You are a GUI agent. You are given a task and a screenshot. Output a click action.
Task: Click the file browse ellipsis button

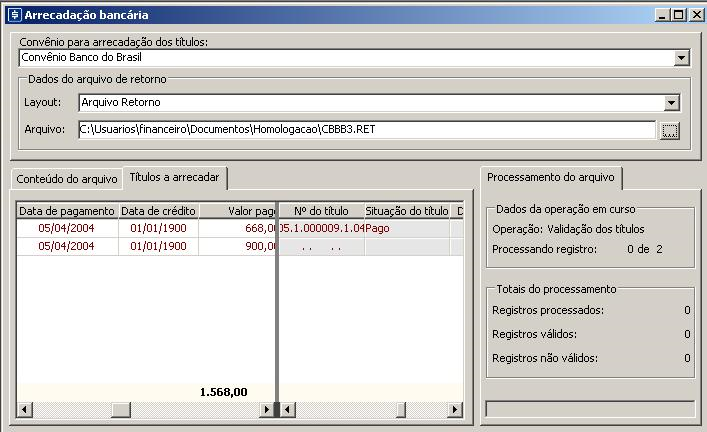pos(670,130)
